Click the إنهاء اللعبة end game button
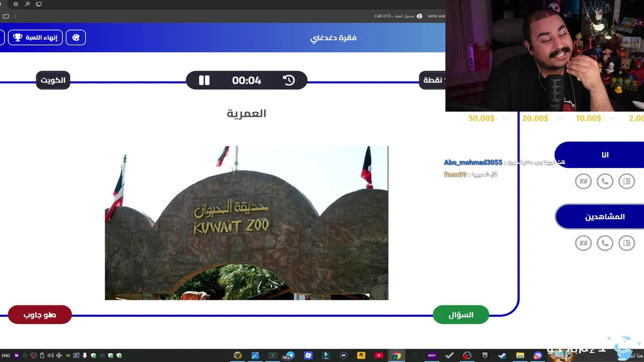Viewport: 644px width, 362px height. 35,38
